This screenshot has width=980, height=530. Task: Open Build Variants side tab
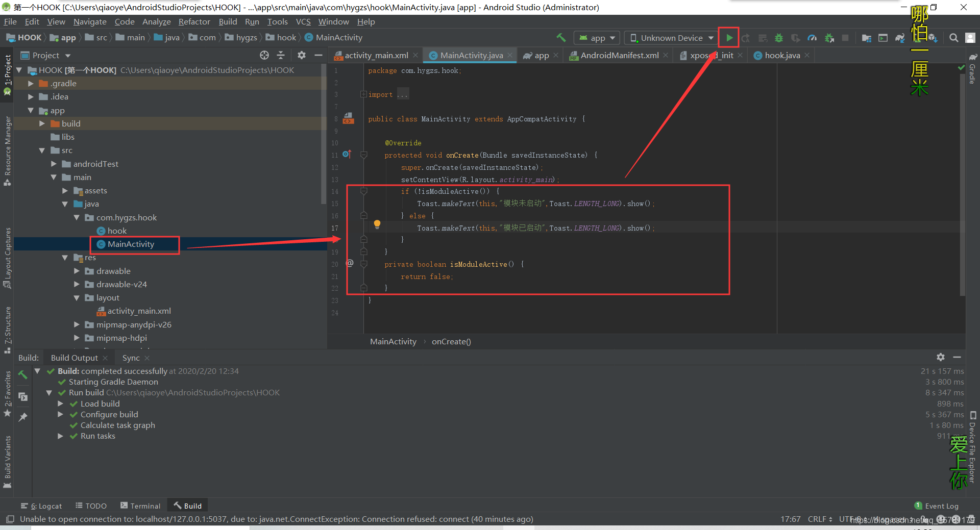click(x=7, y=462)
